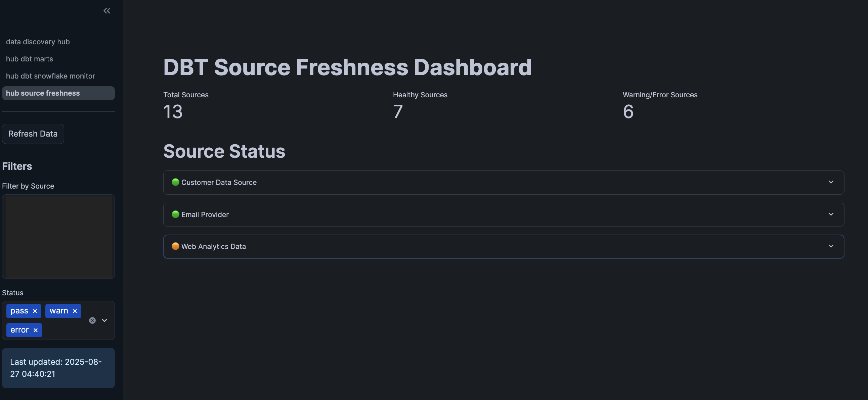
Task: Navigate to hub dbt marts
Action: coord(29,59)
